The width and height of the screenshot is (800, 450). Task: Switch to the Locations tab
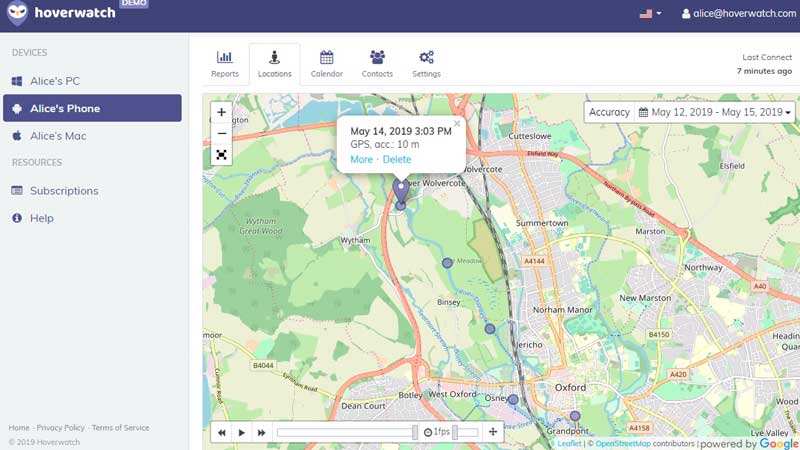(x=274, y=64)
